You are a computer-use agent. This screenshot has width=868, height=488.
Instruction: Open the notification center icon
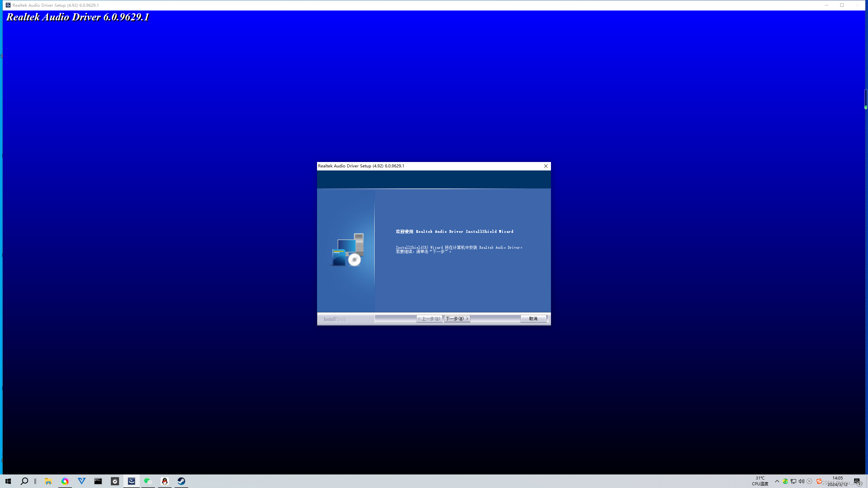tap(857, 481)
